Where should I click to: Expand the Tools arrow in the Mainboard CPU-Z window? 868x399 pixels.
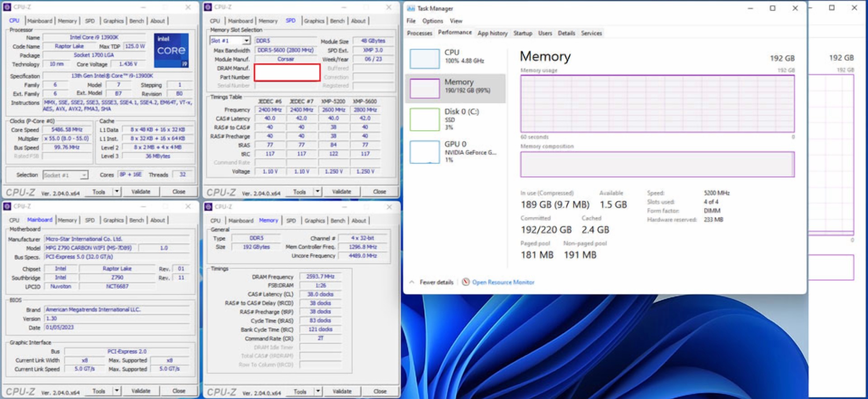[117, 391]
